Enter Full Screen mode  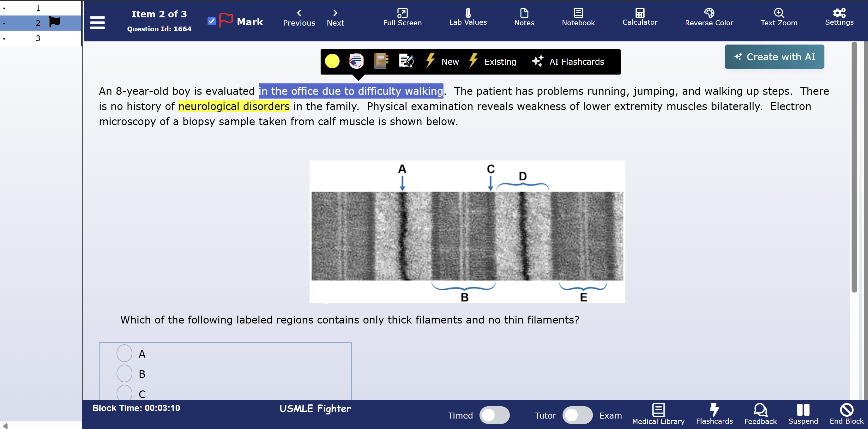pyautogui.click(x=402, y=17)
